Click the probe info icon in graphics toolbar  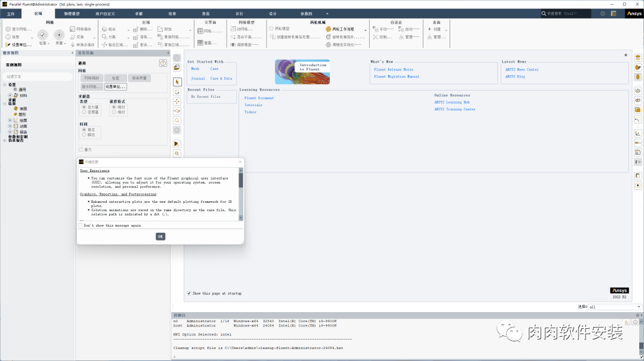(x=177, y=130)
